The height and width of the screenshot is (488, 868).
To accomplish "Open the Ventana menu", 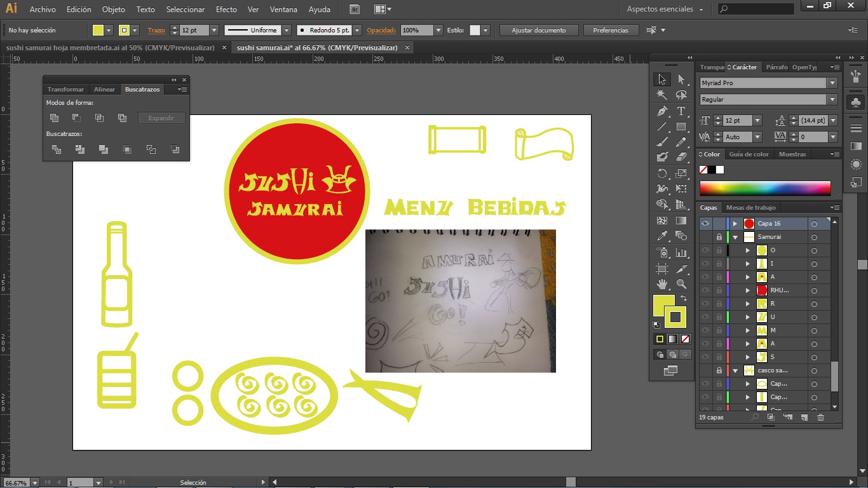I will pyautogui.click(x=283, y=10).
